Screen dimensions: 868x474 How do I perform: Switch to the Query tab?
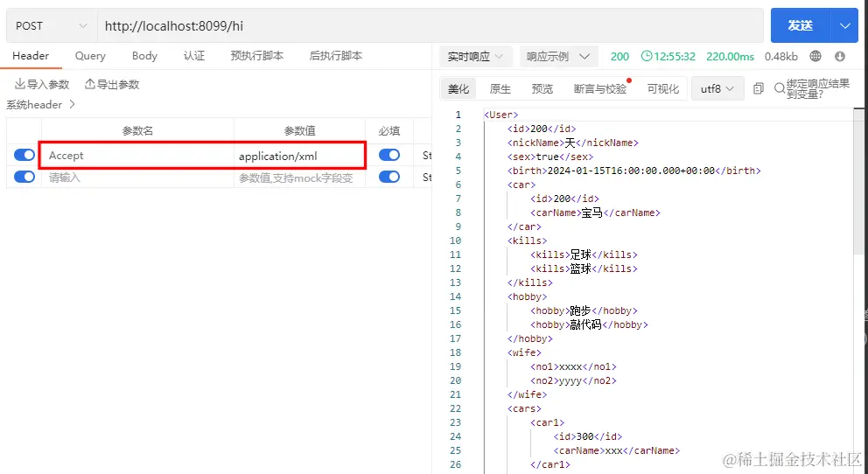(x=90, y=56)
